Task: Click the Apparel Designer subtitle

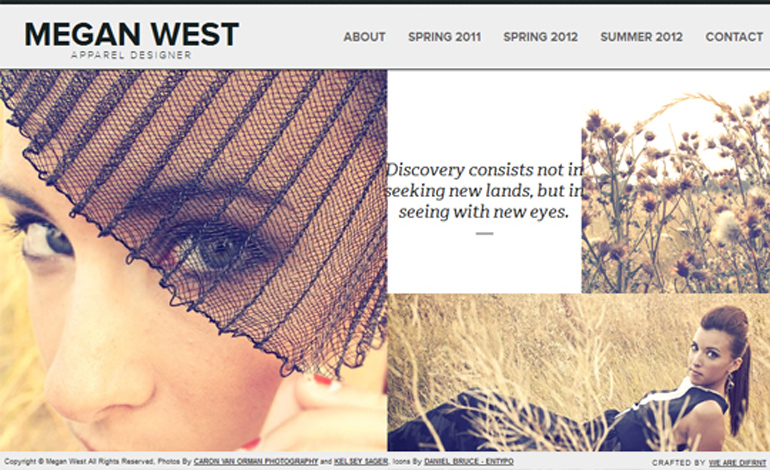Action: click(x=131, y=55)
